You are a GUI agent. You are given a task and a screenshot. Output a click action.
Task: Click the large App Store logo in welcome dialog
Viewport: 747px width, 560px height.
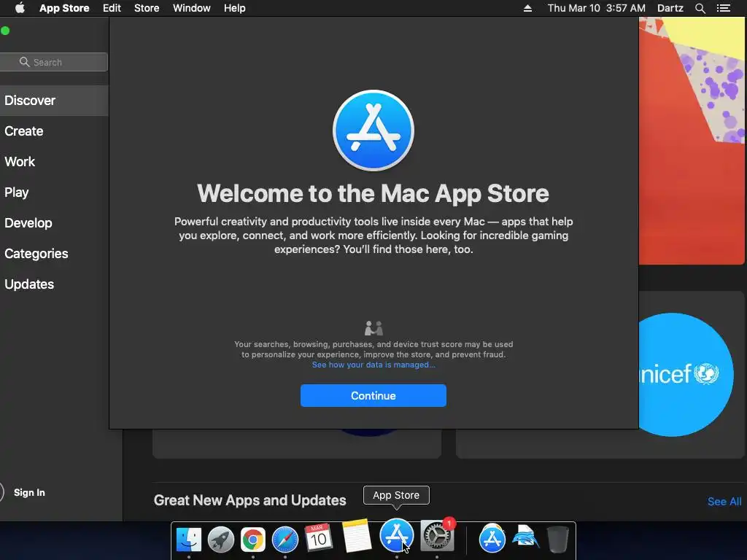[x=373, y=131]
